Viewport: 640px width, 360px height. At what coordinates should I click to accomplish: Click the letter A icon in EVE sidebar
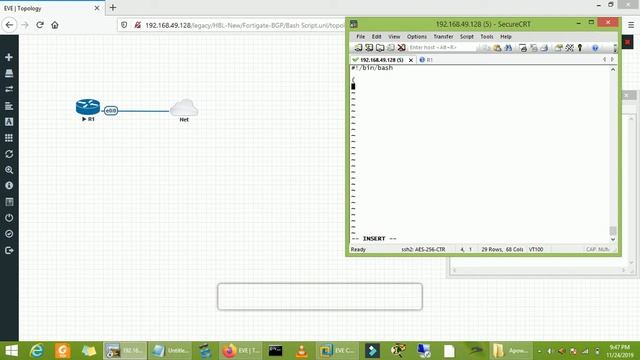pyautogui.click(x=9, y=122)
